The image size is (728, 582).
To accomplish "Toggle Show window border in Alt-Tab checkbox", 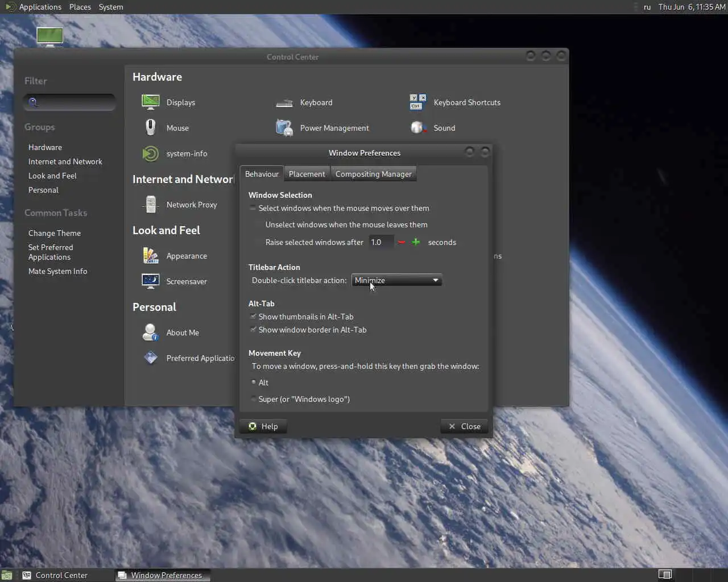I will click(253, 330).
